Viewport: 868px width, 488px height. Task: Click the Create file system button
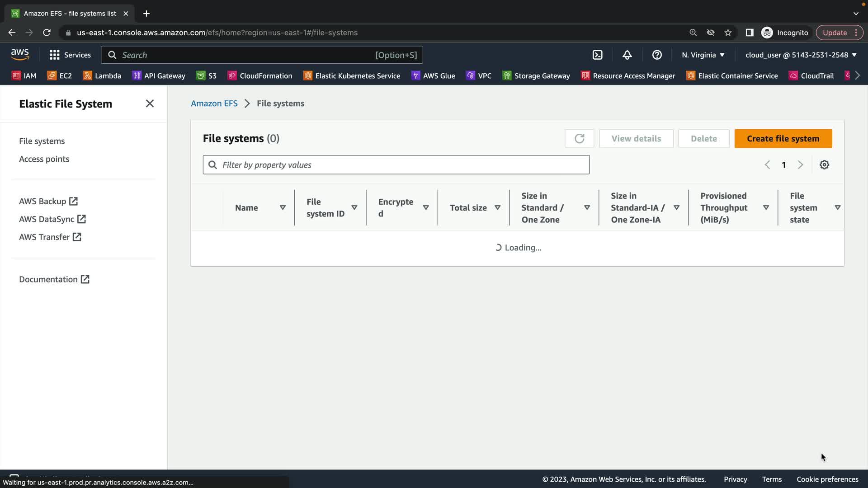tap(783, 139)
